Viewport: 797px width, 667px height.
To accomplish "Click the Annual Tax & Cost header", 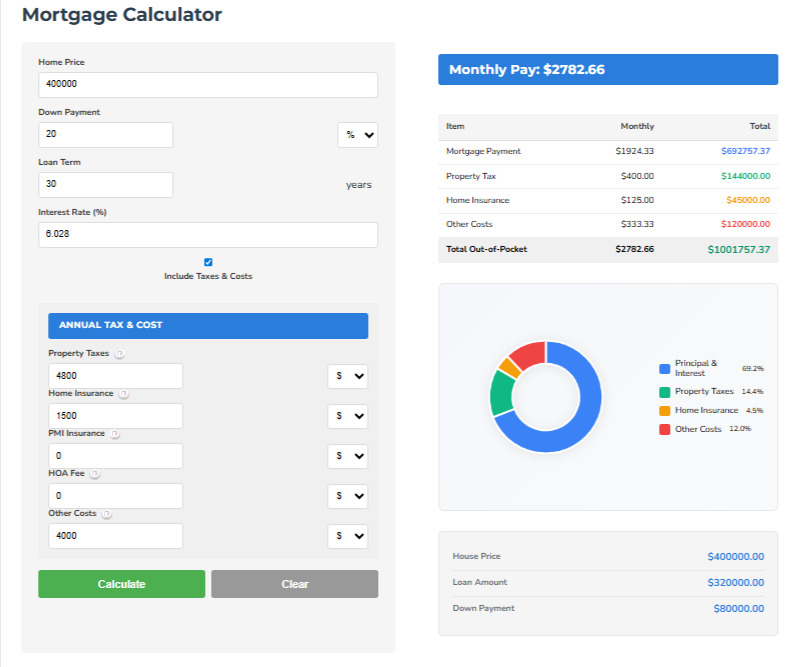I will point(208,325).
